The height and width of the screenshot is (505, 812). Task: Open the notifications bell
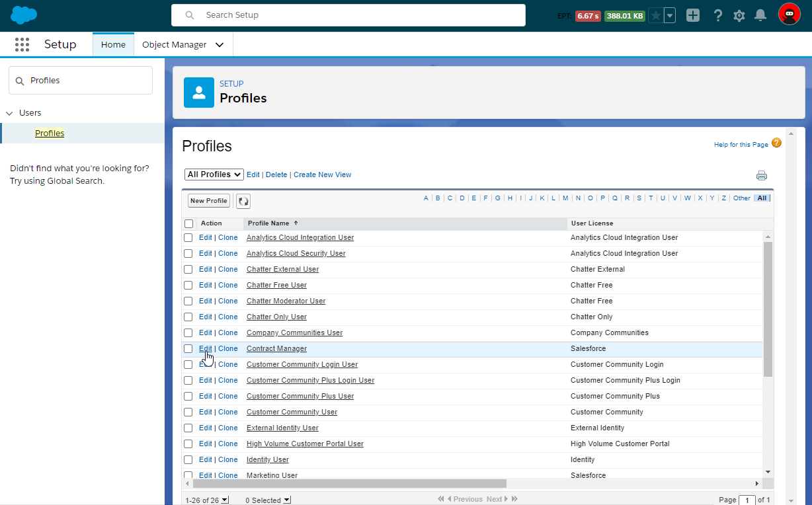point(760,15)
